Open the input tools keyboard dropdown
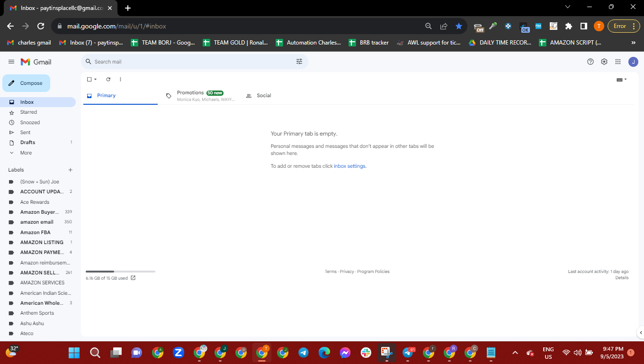644x364 pixels. click(622, 80)
